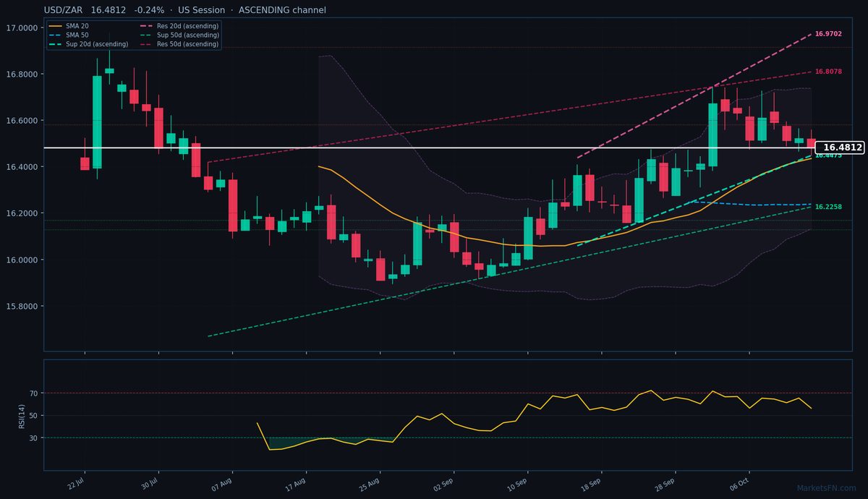Click the 16.2258 support price label
This screenshot has height=499, width=868.
828,207
